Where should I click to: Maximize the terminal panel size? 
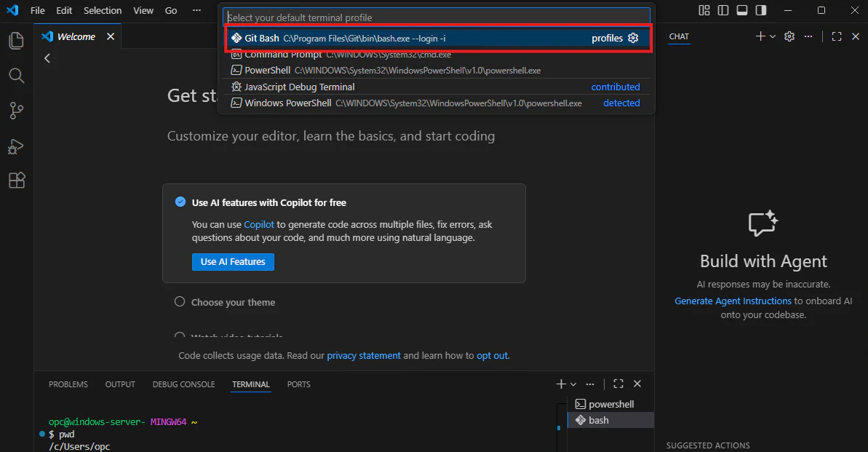pos(618,384)
